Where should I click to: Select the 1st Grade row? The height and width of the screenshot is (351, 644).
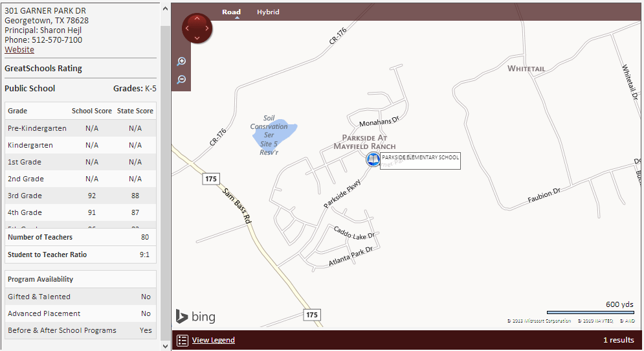[80, 162]
